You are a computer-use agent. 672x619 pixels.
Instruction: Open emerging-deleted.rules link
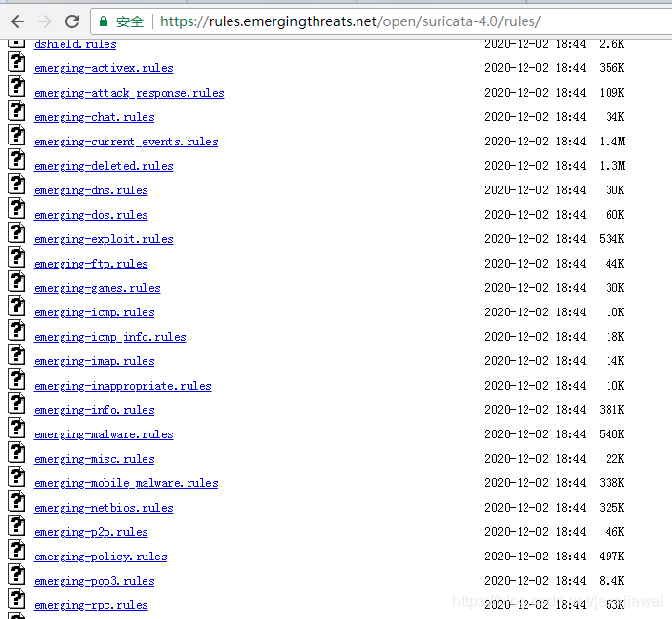pyautogui.click(x=104, y=166)
